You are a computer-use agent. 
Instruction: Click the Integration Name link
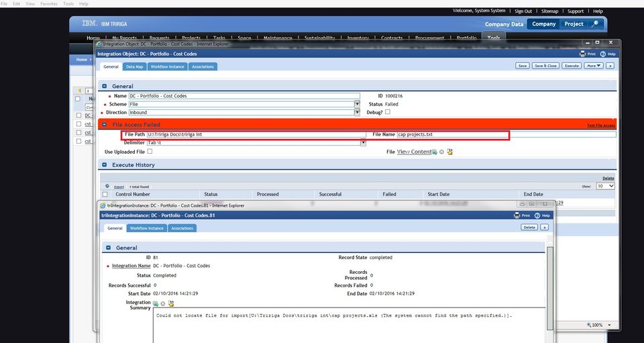(x=131, y=266)
